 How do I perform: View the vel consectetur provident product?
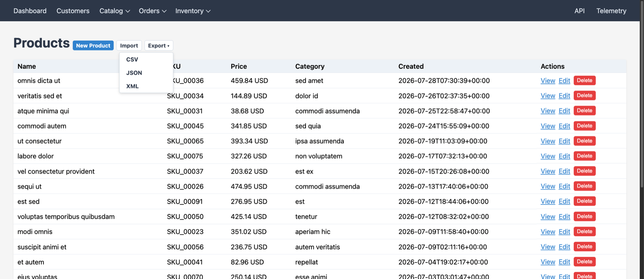(548, 171)
